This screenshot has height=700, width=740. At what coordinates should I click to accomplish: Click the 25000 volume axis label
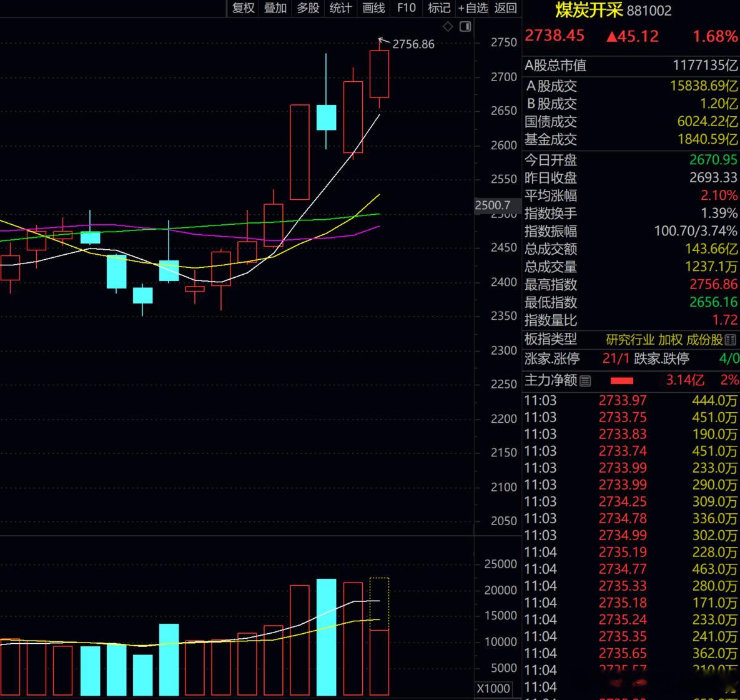coord(500,564)
